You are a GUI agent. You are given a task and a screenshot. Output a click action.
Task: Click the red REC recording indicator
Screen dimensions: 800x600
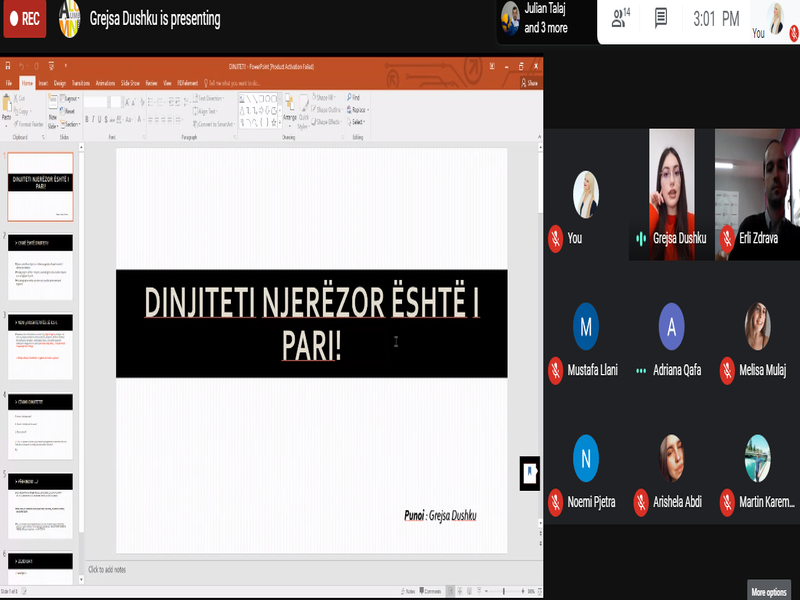(23, 18)
